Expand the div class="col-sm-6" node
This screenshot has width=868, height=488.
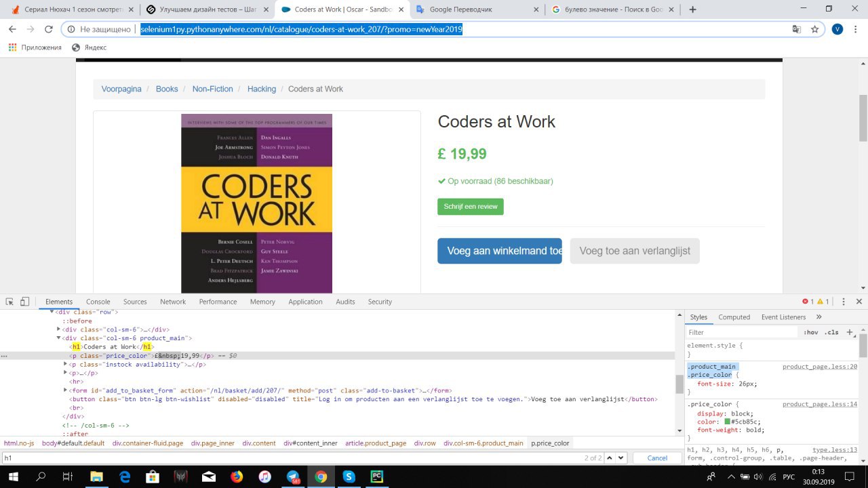[x=59, y=329]
